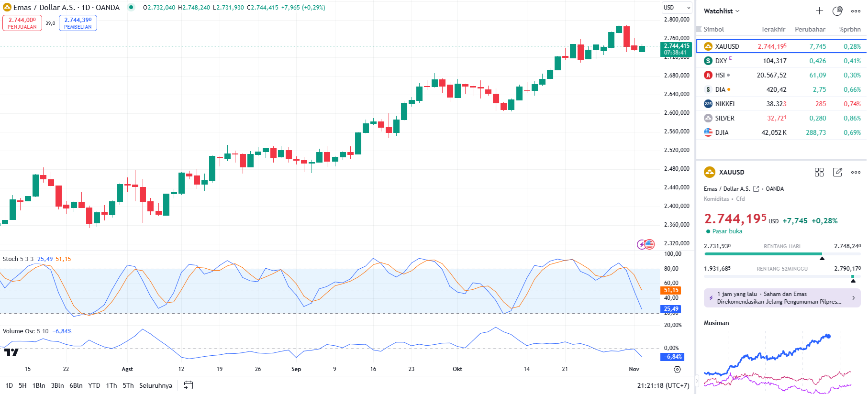Switch to the YTD time range
This screenshot has height=394, width=868.
[94, 385]
